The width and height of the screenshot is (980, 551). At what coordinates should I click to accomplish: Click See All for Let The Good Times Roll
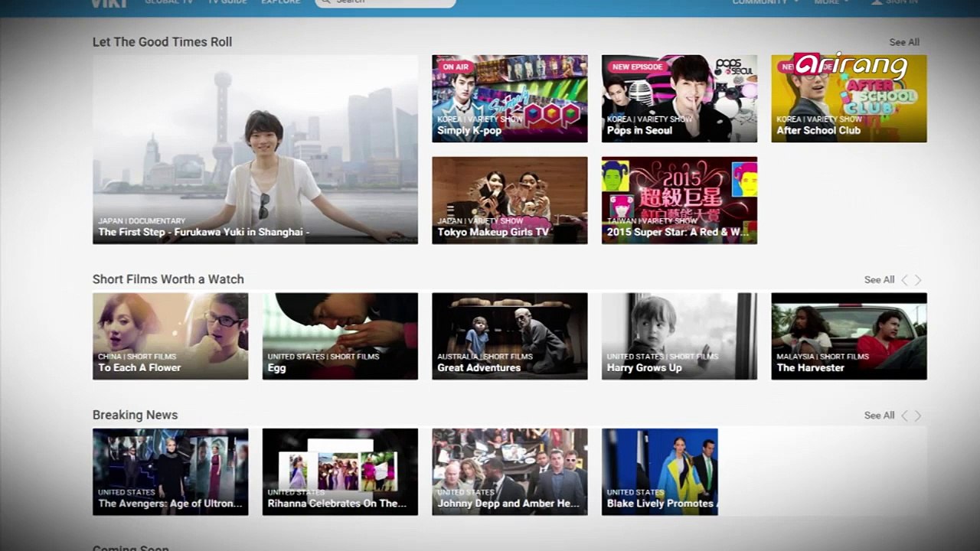904,42
